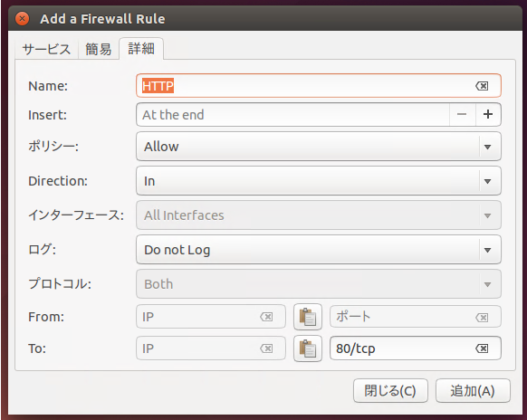The width and height of the screenshot is (527, 420).
Task: Clear the From IP field
Action: tap(266, 317)
